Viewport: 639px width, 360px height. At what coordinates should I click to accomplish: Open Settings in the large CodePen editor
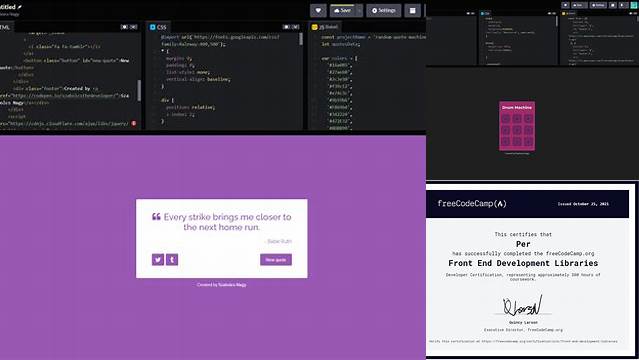coord(383,11)
